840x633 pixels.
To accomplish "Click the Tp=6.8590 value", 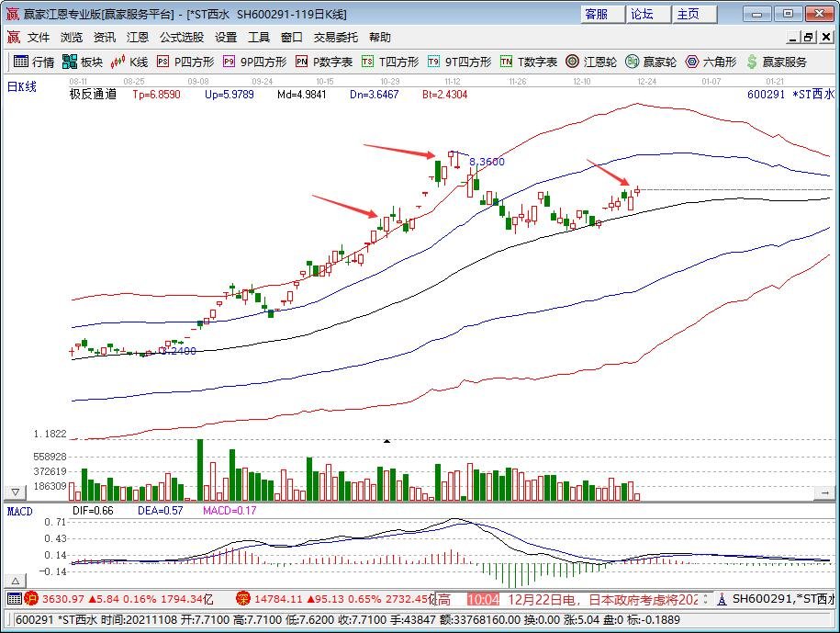I will [156, 95].
